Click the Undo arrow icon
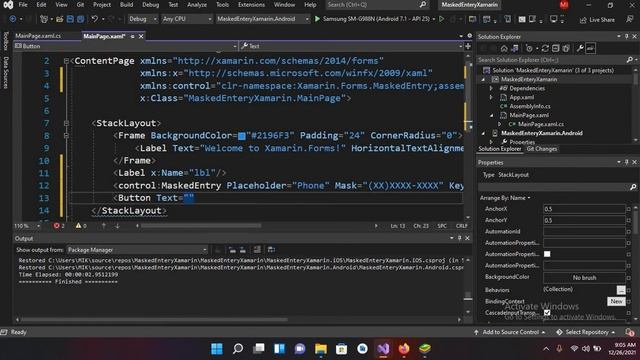 (x=94, y=19)
